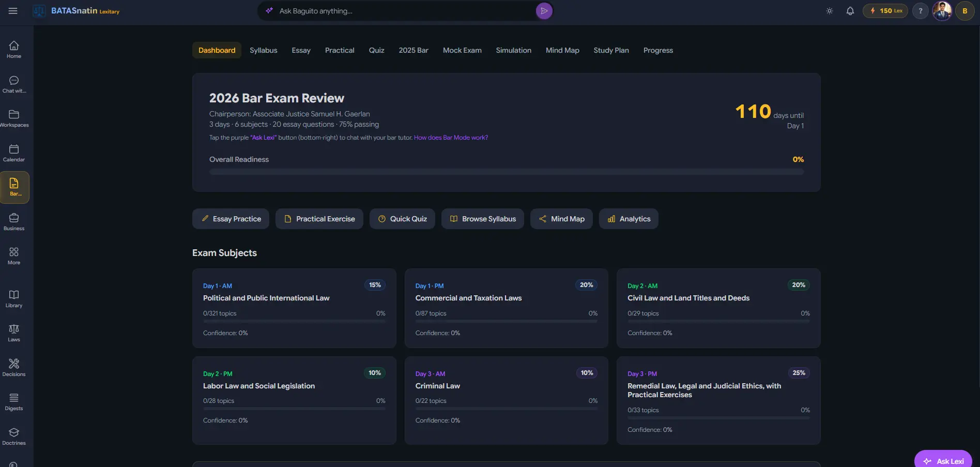Start Practical Exercise
This screenshot has height=467, width=980.
pyautogui.click(x=319, y=219)
